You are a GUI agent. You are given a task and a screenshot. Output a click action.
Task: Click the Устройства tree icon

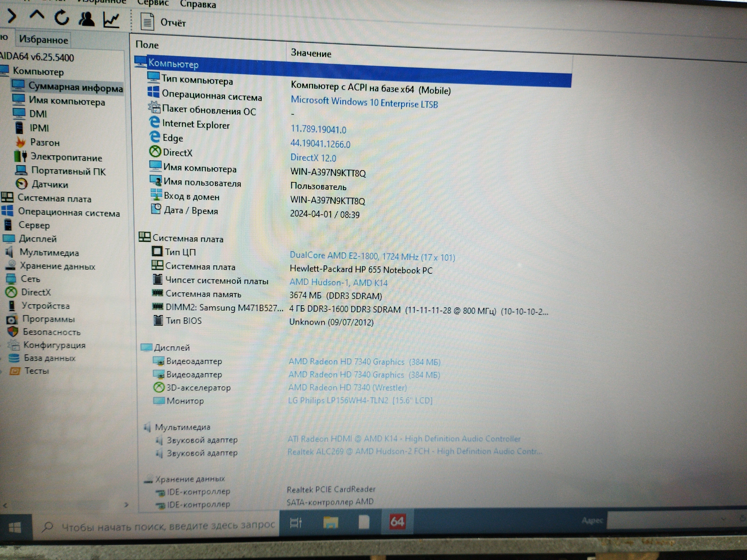coord(12,305)
